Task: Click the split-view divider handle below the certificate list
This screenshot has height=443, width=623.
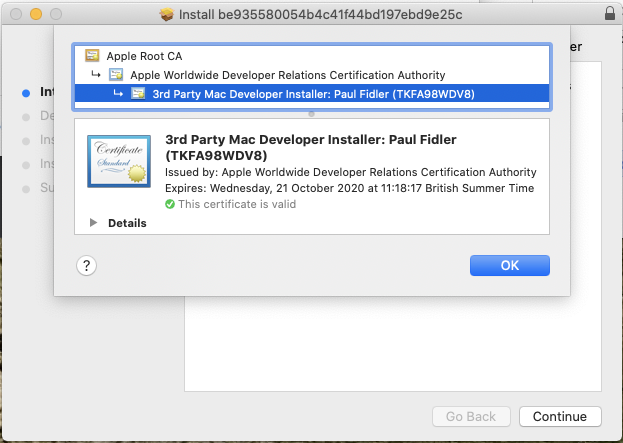Action: [311, 114]
